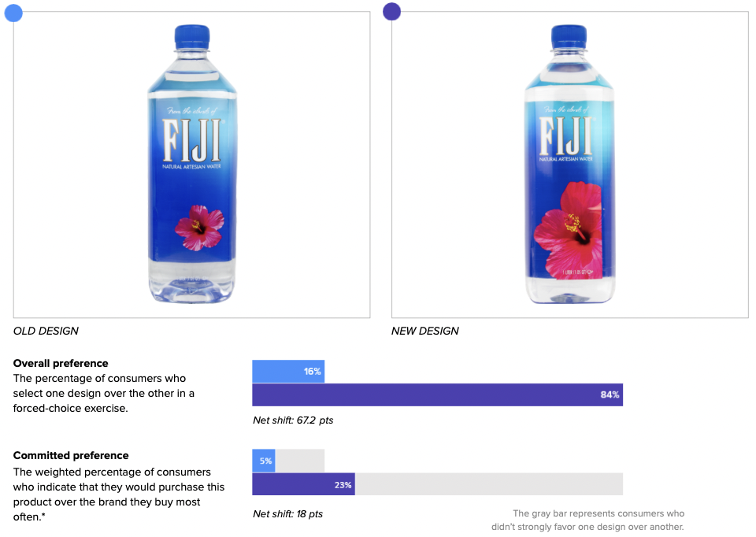This screenshot has height=537, width=756.
Task: Click the NEW DESIGN caption
Action: [x=424, y=331]
